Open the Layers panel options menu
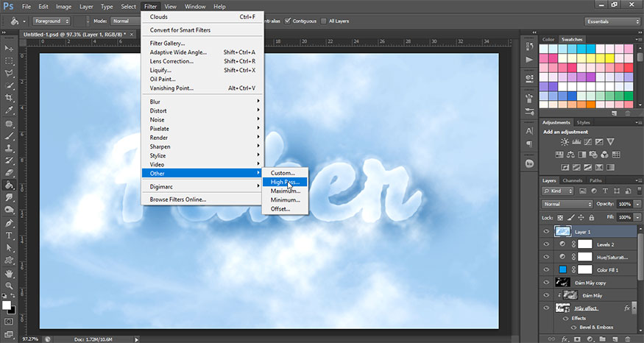 pyautogui.click(x=638, y=180)
